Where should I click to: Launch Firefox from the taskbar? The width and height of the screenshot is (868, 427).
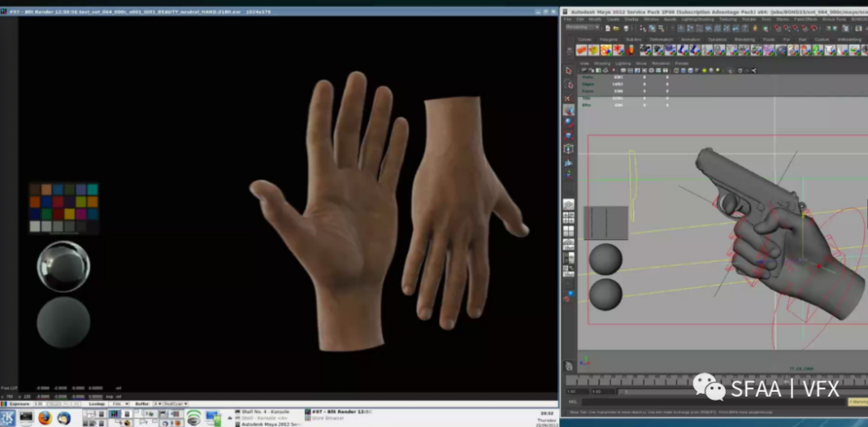pyautogui.click(x=45, y=418)
